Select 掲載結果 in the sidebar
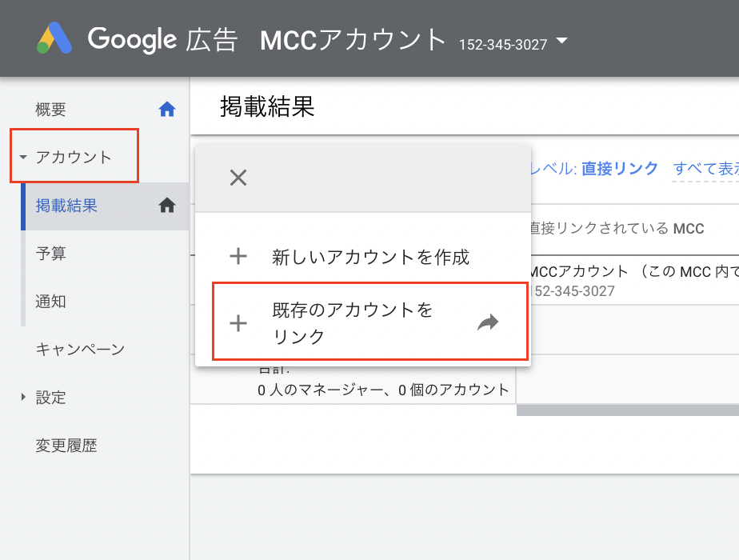This screenshot has height=560, width=739. click(x=66, y=206)
